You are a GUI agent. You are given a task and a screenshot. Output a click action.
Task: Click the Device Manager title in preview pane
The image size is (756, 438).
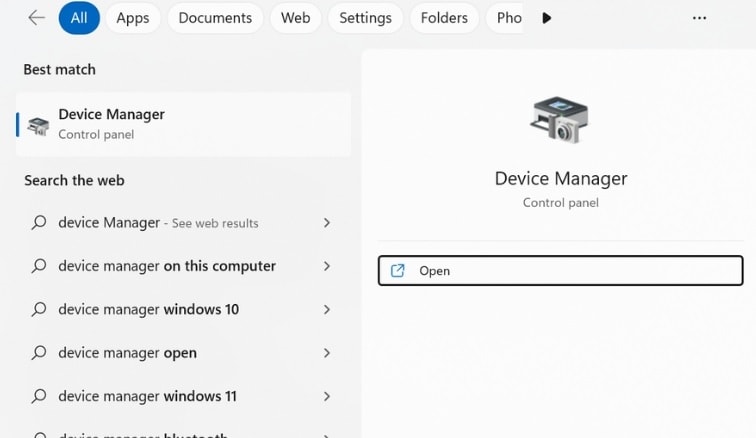click(x=561, y=178)
